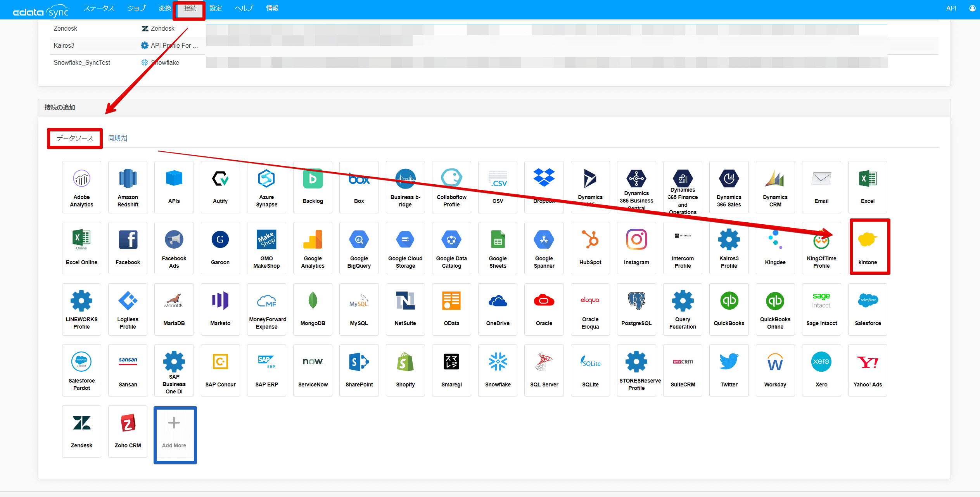Select the PostgreSQL connector

636,308
